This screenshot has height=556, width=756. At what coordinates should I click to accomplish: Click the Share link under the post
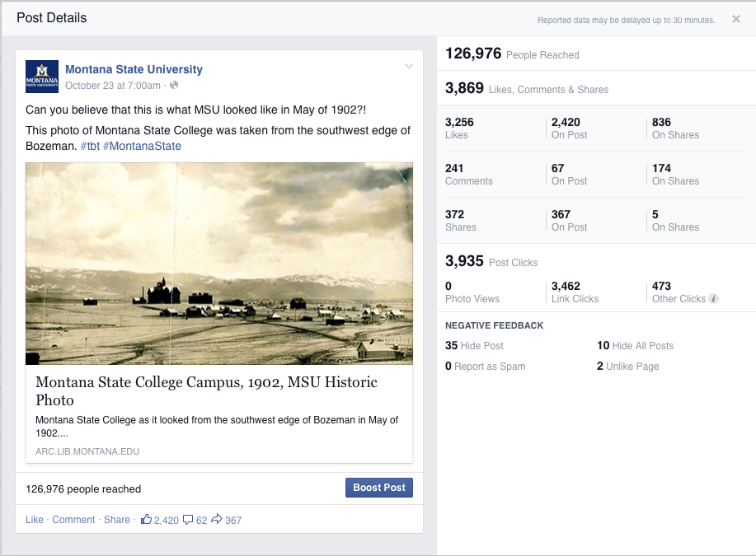coord(117,520)
